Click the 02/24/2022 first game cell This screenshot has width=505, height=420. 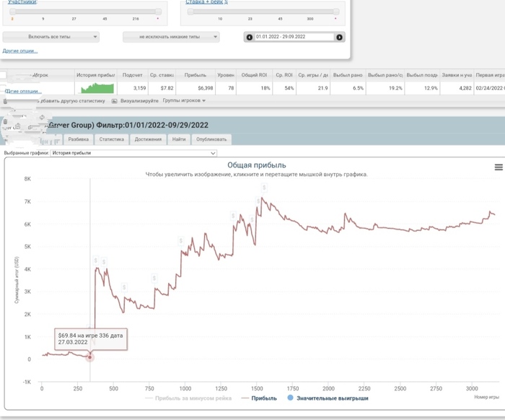pyautogui.click(x=490, y=88)
